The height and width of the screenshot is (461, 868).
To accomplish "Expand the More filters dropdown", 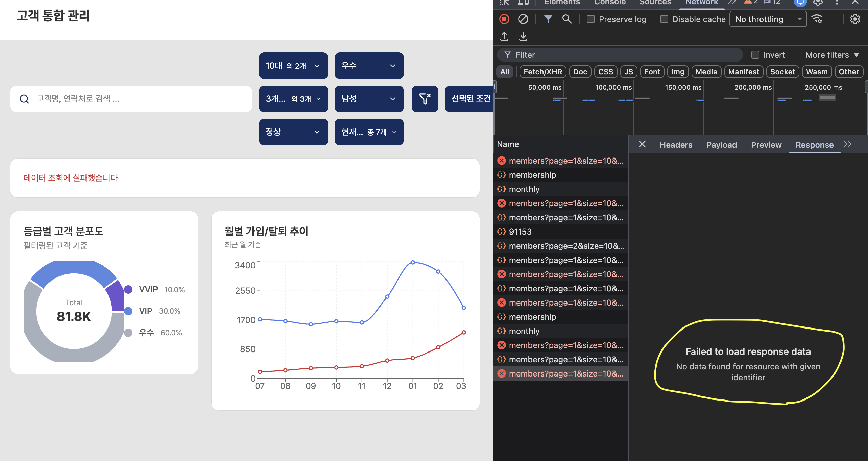I will [x=832, y=55].
